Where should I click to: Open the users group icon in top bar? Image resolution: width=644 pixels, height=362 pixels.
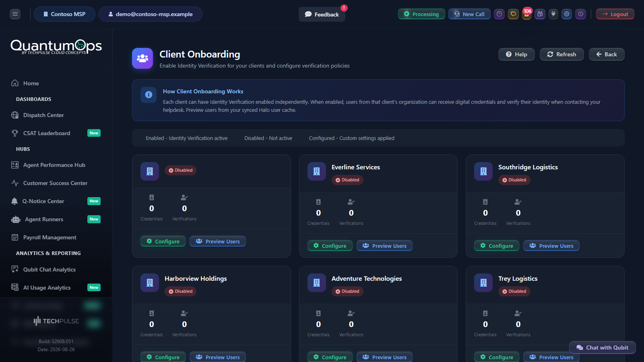pos(540,14)
